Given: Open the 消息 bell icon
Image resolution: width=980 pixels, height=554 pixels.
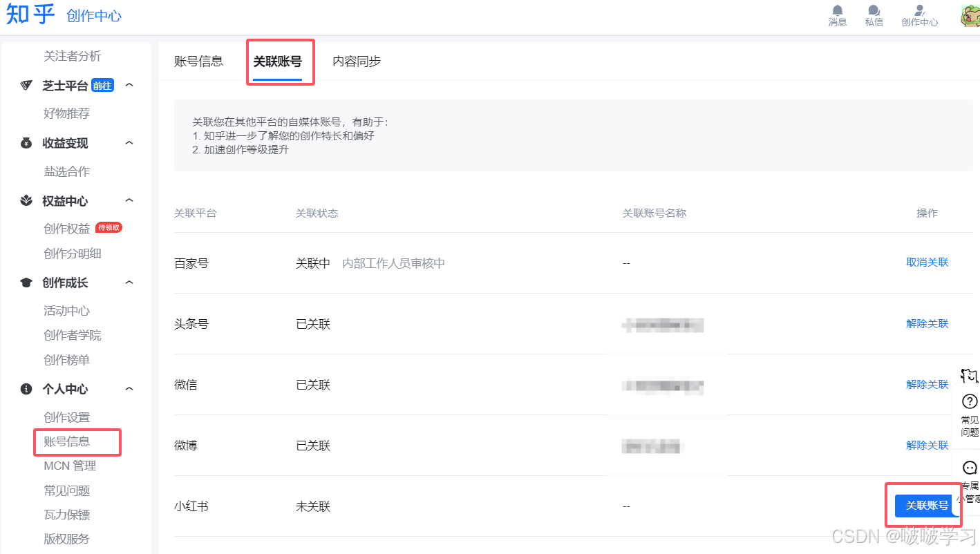Looking at the screenshot, I should [x=838, y=10].
